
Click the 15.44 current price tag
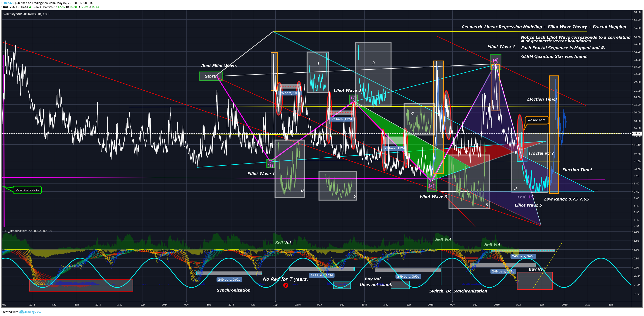point(637,133)
